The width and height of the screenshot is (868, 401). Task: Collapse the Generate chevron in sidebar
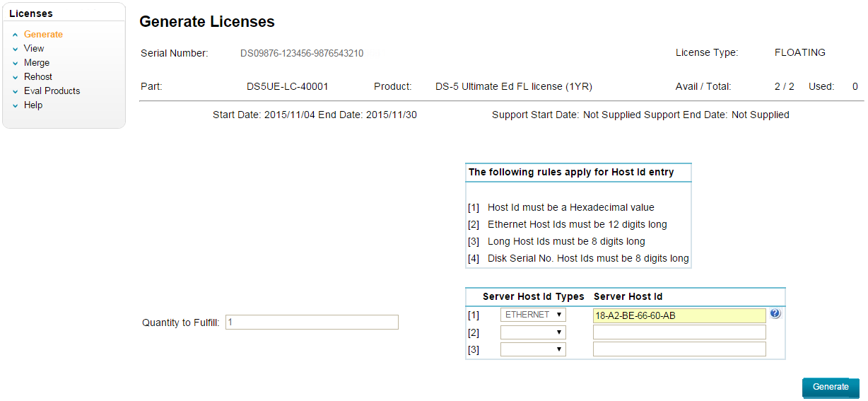point(15,35)
